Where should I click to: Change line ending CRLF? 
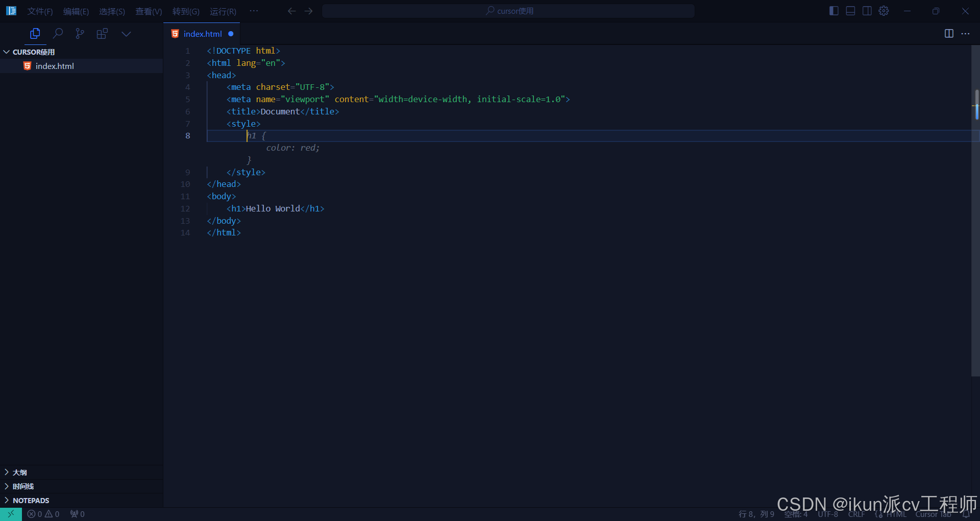coord(856,514)
